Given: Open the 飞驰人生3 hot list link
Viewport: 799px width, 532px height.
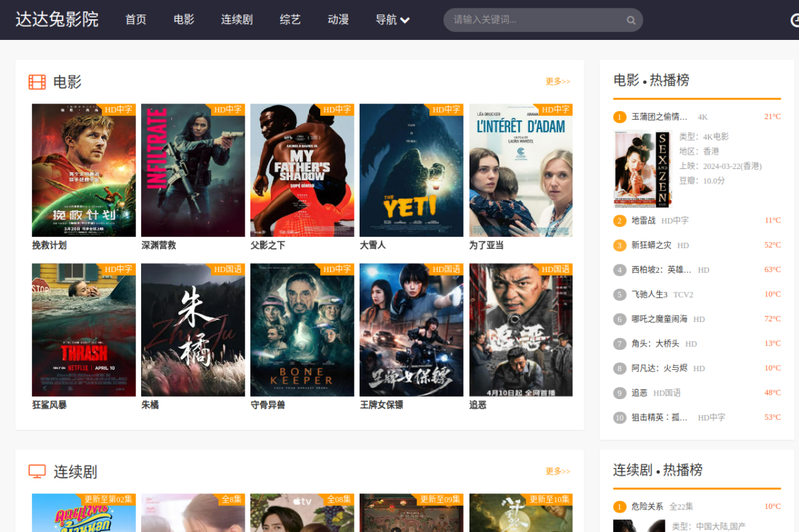Looking at the screenshot, I should pos(649,294).
